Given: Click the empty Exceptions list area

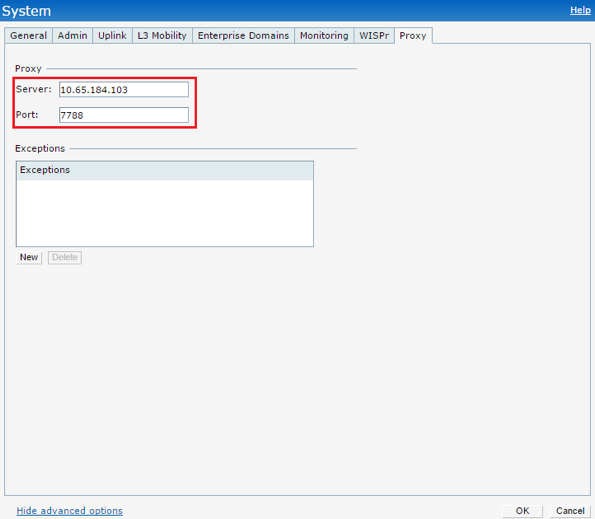Looking at the screenshot, I should pyautogui.click(x=165, y=213).
